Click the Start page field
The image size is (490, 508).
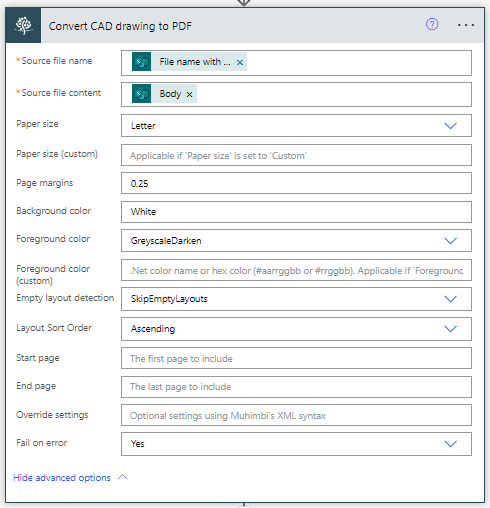pyautogui.click(x=296, y=358)
